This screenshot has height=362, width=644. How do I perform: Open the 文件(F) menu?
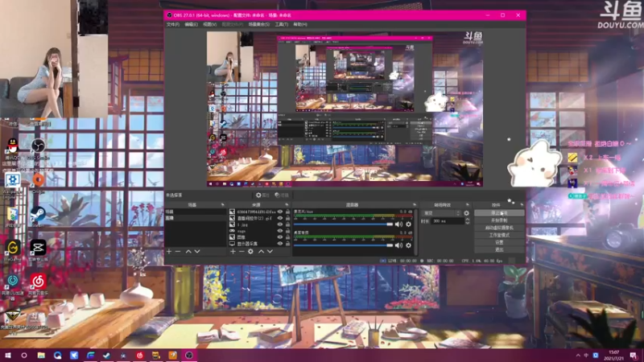point(173,24)
